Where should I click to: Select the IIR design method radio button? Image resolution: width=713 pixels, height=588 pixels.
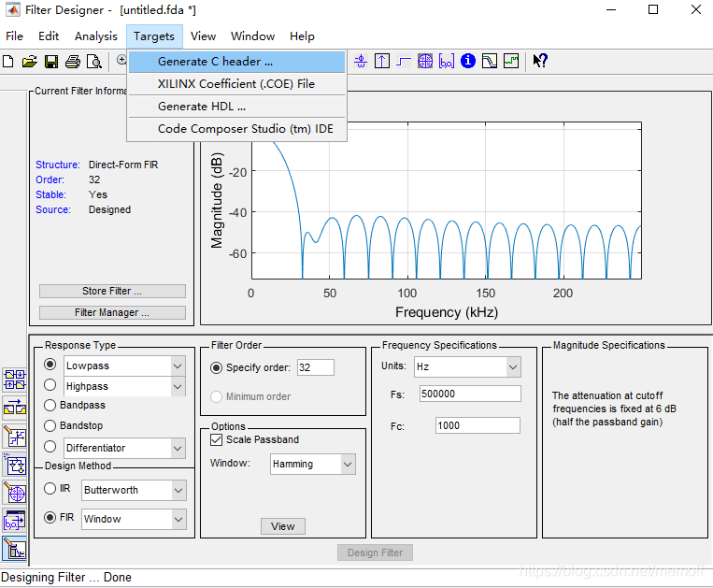50,489
